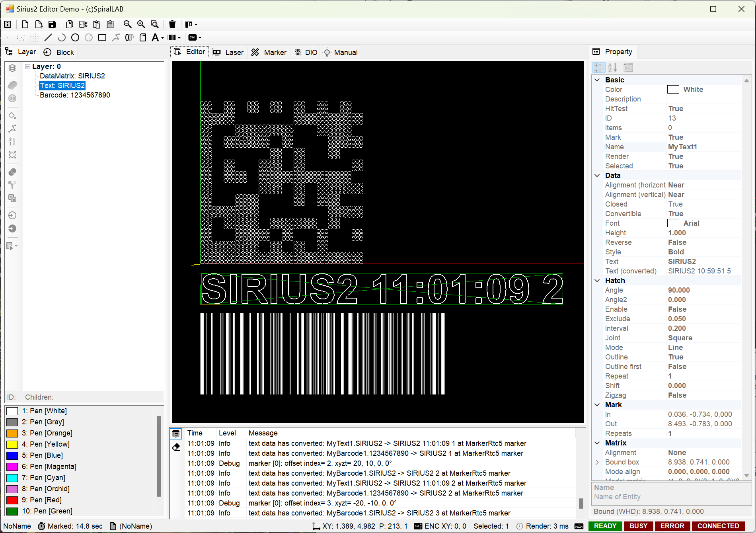The height and width of the screenshot is (533, 756).
Task: Switch to the DIO tab
Action: (x=306, y=52)
